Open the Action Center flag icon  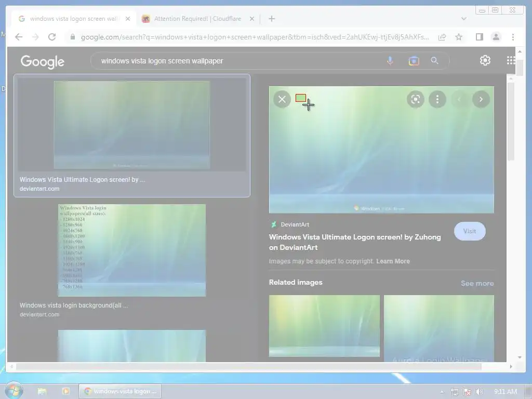(x=467, y=392)
